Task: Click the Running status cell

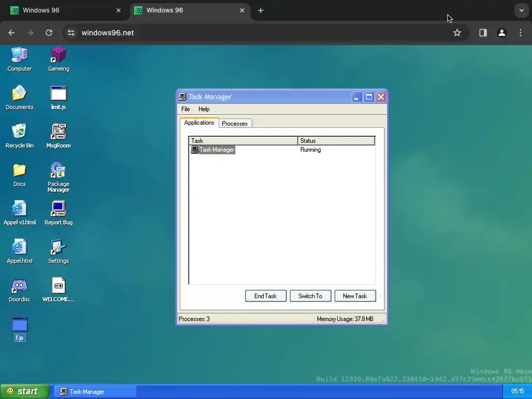Action: pyautogui.click(x=311, y=150)
